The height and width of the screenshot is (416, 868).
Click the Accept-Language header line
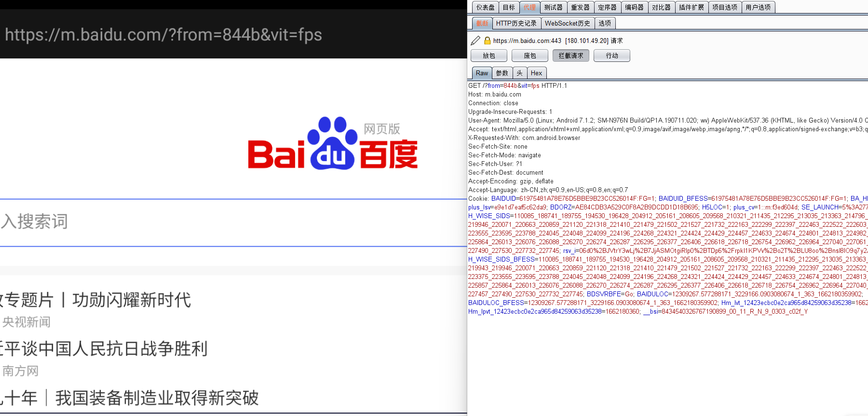point(548,190)
